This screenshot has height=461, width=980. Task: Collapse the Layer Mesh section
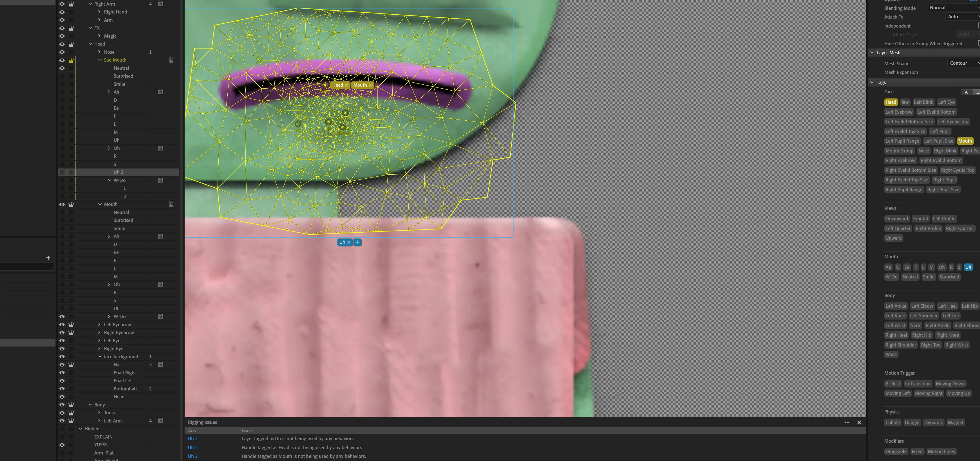point(872,52)
